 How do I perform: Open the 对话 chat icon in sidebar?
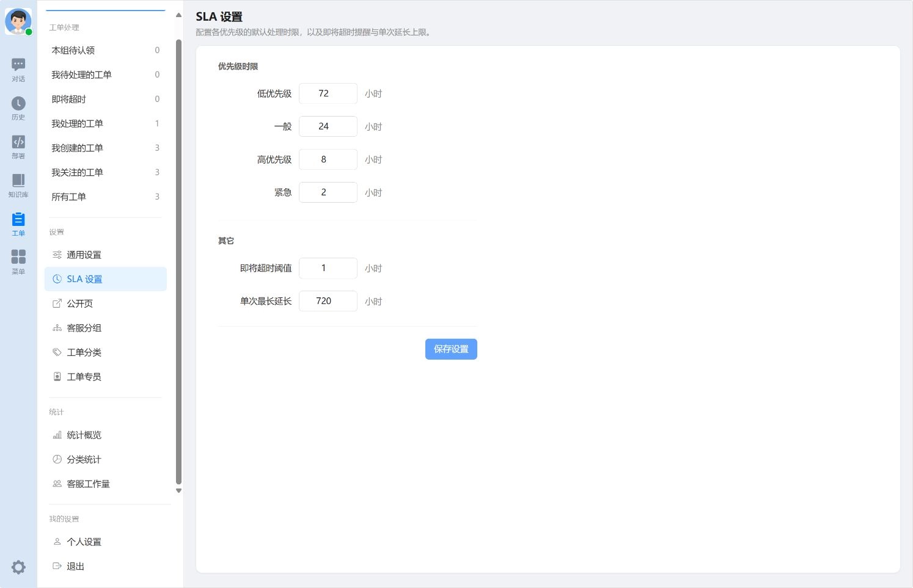coord(18,70)
